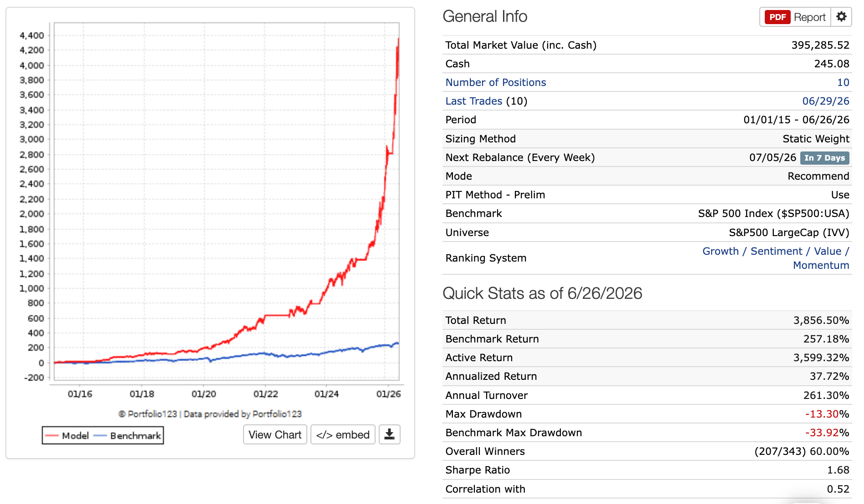864x504 pixels.
Task: Click the Annual Turnover 261.30% value
Action: (826, 395)
